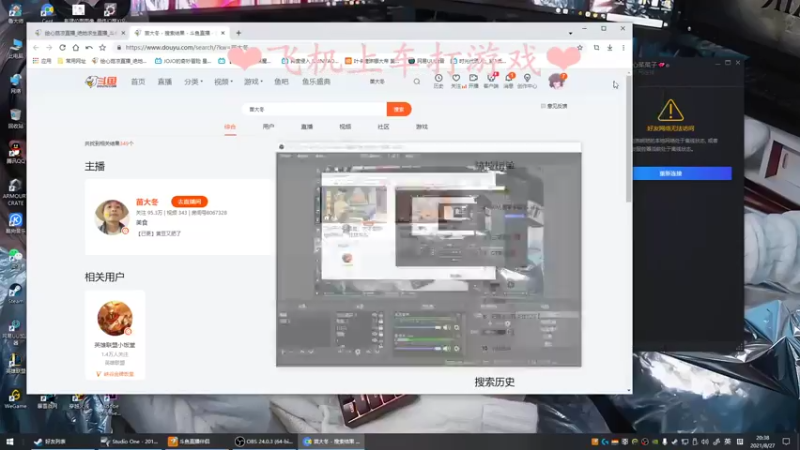Switch to the 直播 results tab
The width and height of the screenshot is (800, 450).
pos(307,127)
